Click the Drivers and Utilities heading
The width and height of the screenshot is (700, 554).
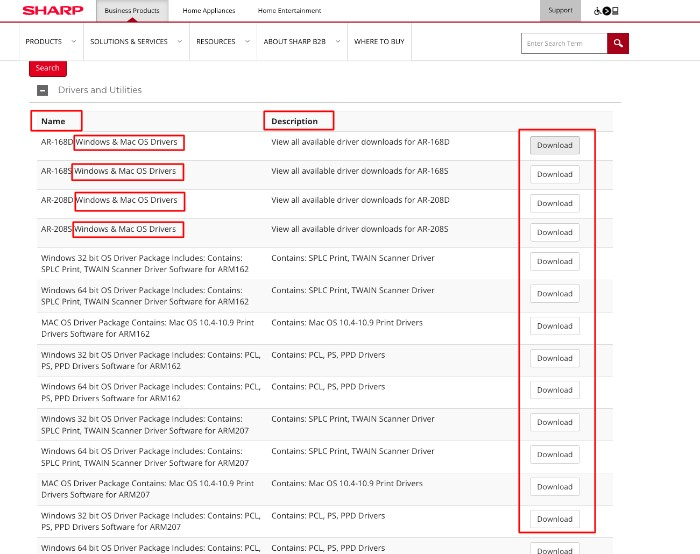pos(100,90)
